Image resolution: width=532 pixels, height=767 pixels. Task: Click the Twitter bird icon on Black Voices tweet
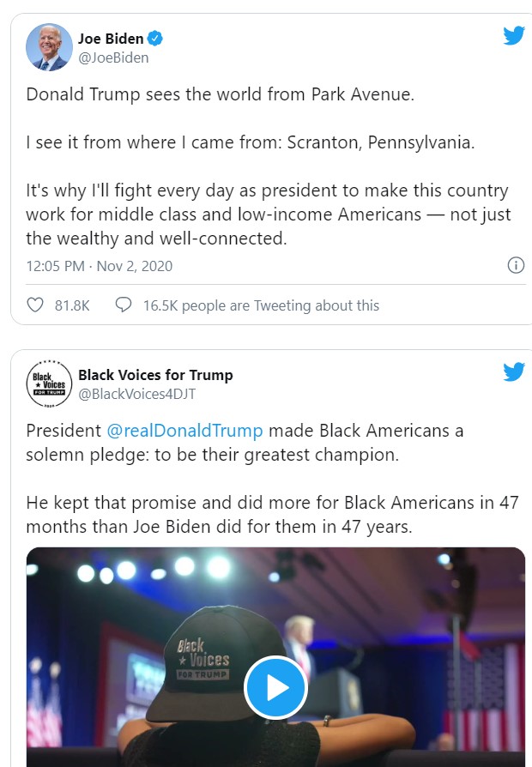pyautogui.click(x=513, y=371)
